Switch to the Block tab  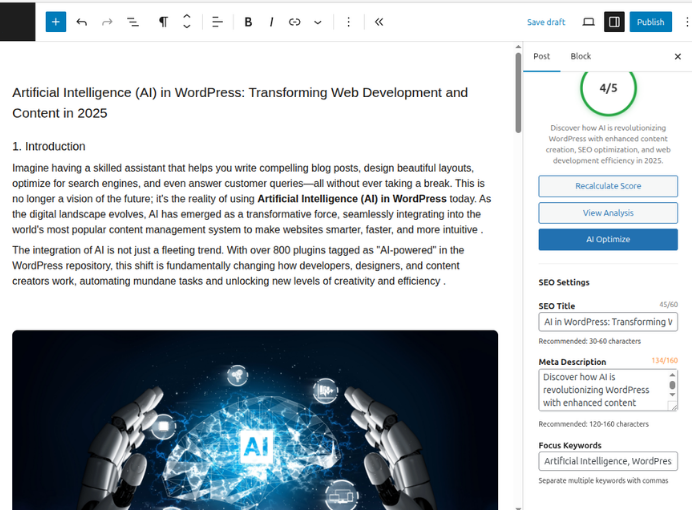(x=580, y=56)
